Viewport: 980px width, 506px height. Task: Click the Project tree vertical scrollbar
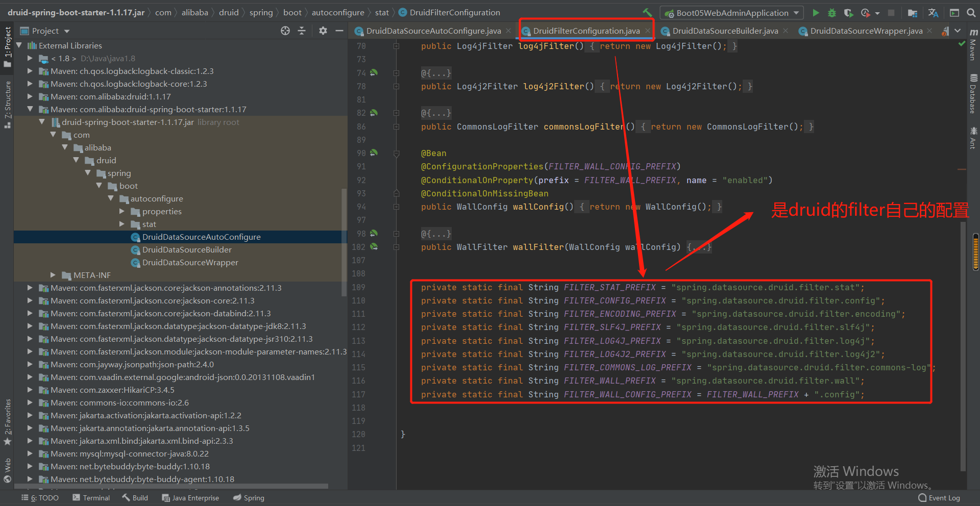click(344, 242)
